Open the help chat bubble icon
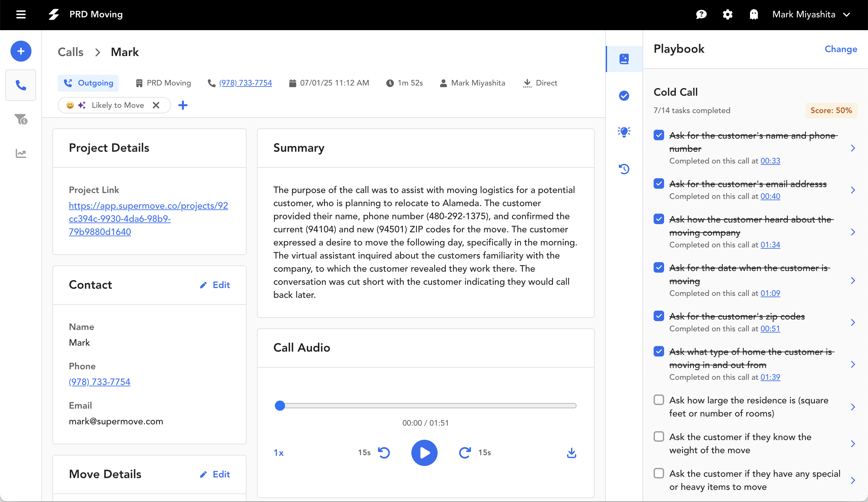868x502 pixels. (x=701, y=14)
